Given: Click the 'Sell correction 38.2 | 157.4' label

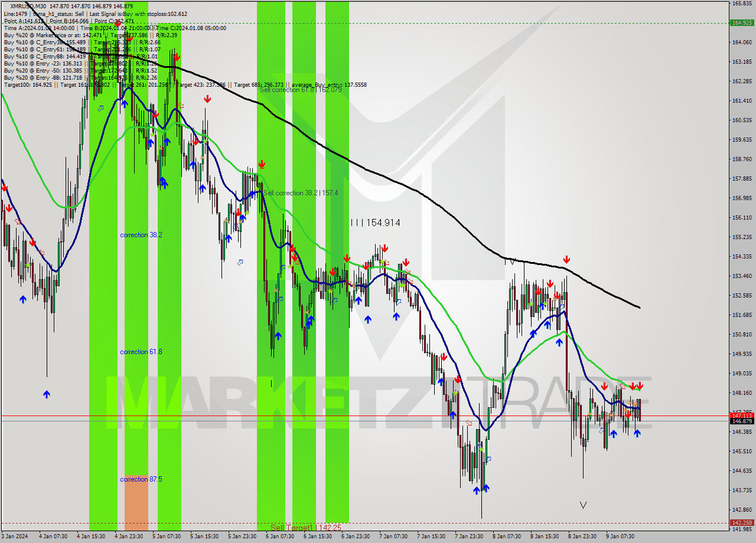Looking at the screenshot, I should pos(301,193).
